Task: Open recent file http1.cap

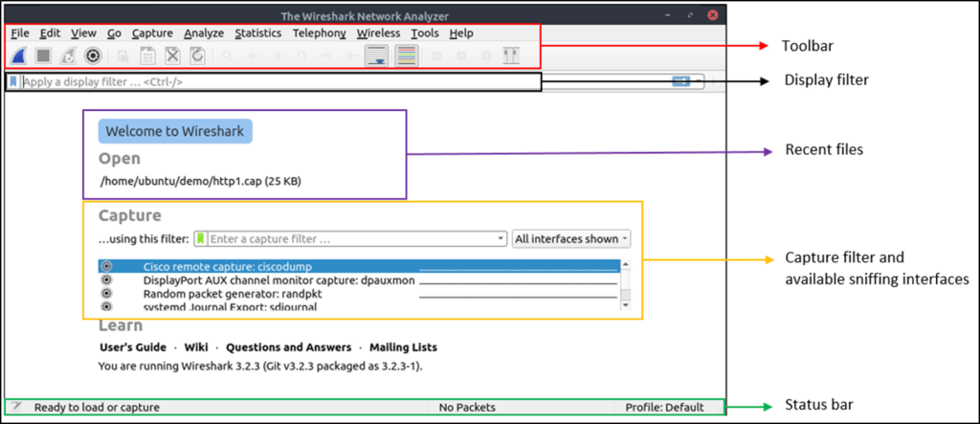Action: point(200,182)
